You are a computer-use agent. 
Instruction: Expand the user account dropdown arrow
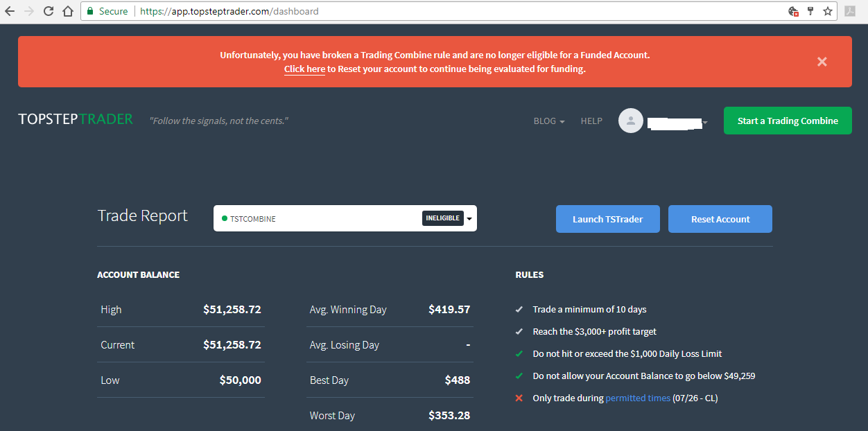[x=705, y=123]
